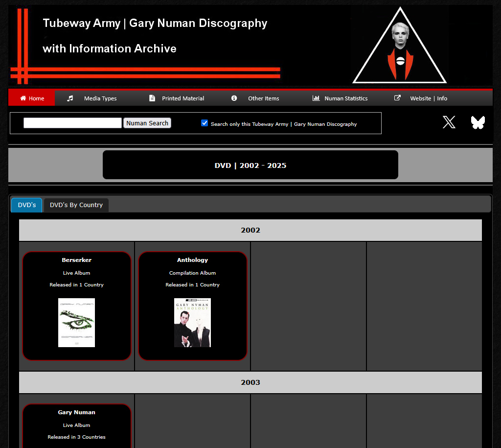Click the DVD | 2002 - 2025 heading
Viewport: 501px width, 448px height.
250,165
